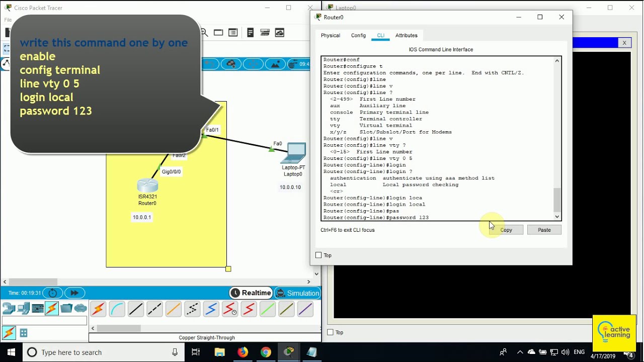Choose the orange Fiber cable
This screenshot has width=644, height=362.
point(173,309)
